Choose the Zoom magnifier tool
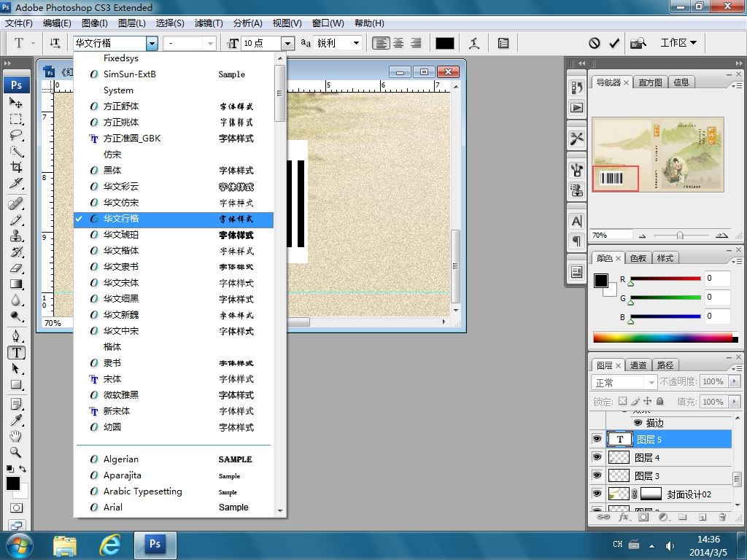Viewport: 747px width, 560px height. click(16, 452)
